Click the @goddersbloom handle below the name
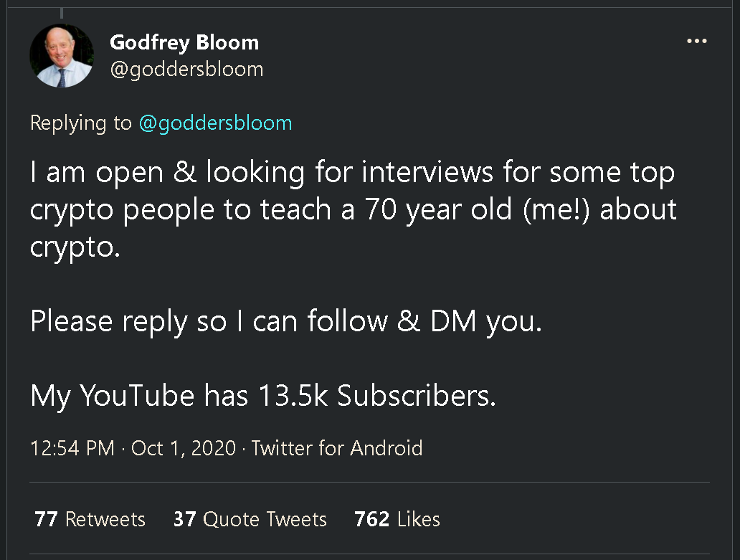740x560 pixels. coord(186,69)
